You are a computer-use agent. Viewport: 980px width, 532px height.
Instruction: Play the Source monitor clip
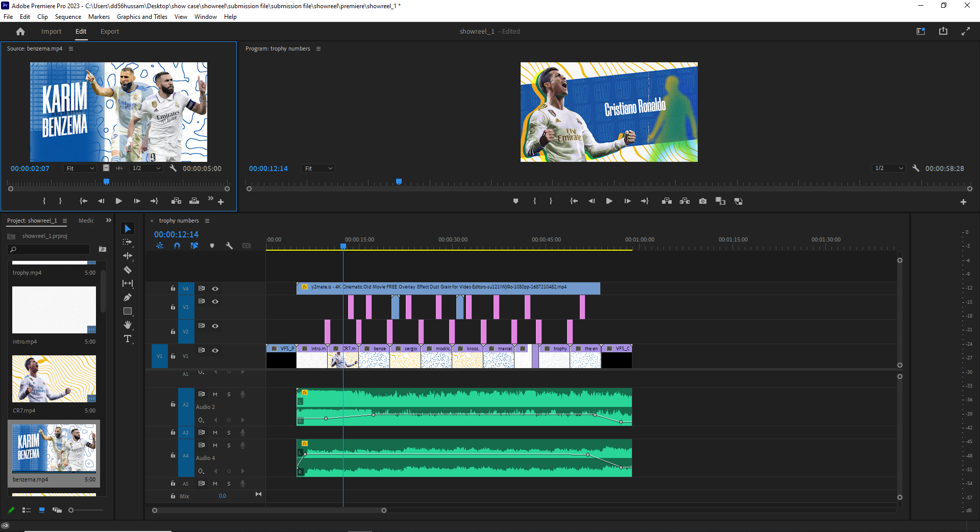[x=118, y=201]
